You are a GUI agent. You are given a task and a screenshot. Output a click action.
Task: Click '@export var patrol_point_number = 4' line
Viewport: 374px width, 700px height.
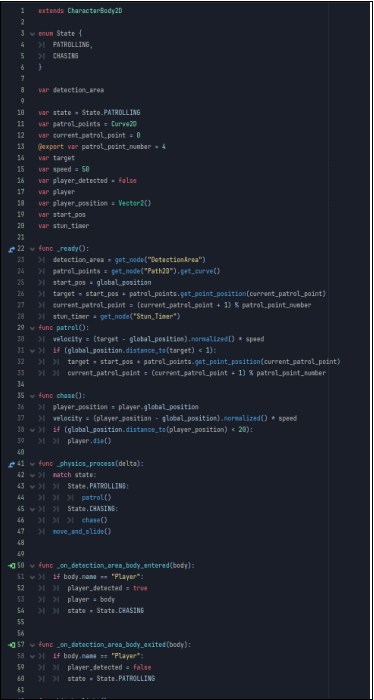click(x=102, y=147)
